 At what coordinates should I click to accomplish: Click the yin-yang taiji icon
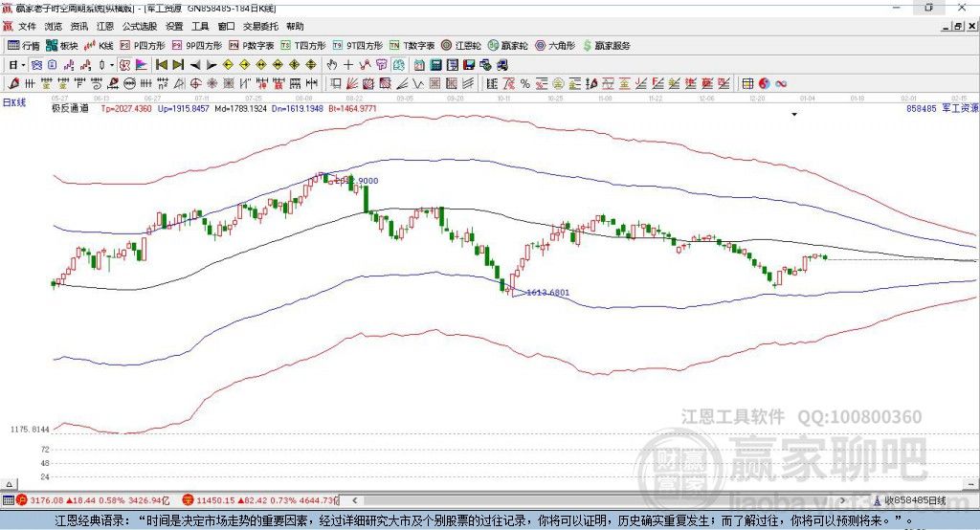765,84
